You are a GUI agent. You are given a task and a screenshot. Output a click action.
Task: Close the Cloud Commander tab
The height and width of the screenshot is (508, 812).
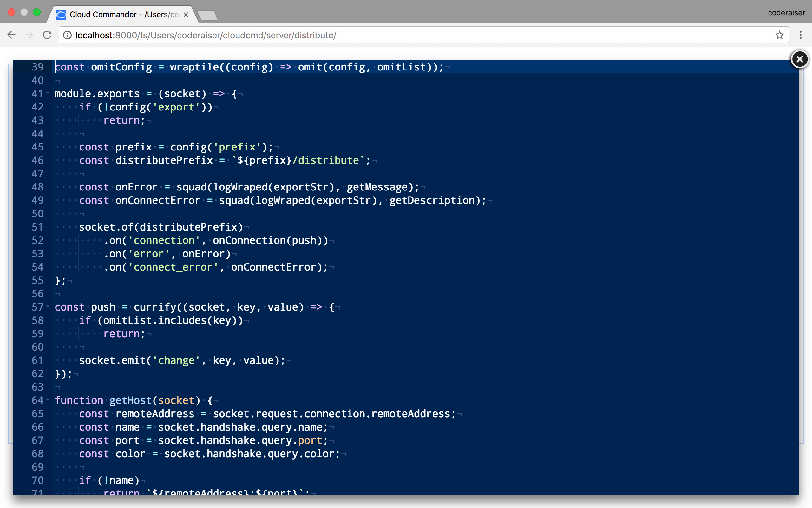click(x=186, y=15)
